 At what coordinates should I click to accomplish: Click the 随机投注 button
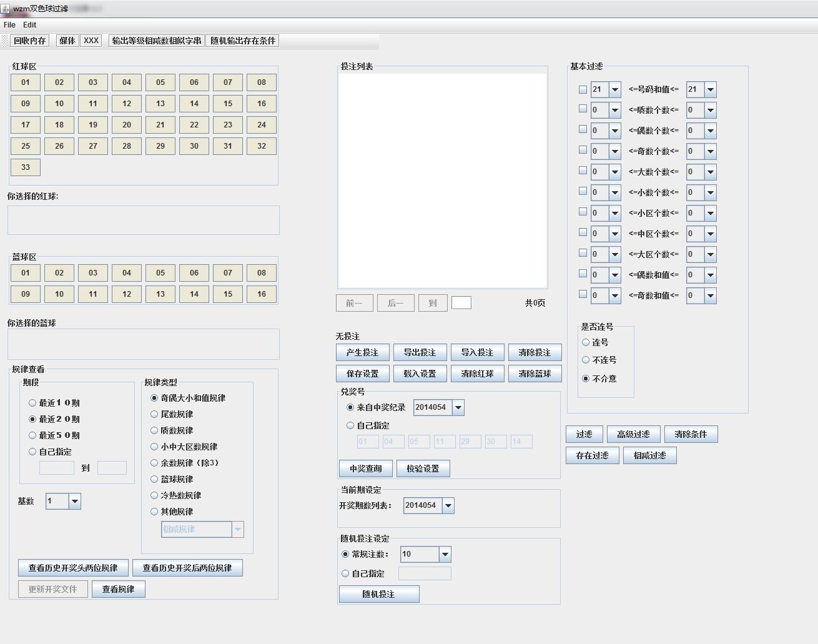pos(379,594)
